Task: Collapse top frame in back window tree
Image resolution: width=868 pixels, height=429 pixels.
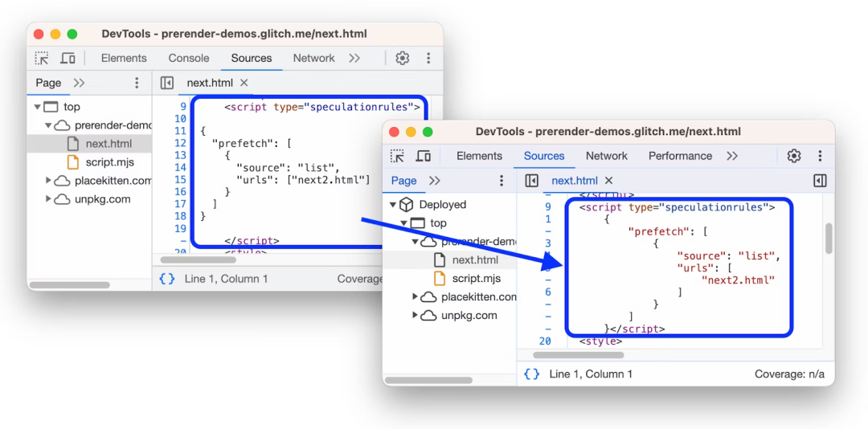Action: pyautogui.click(x=37, y=107)
